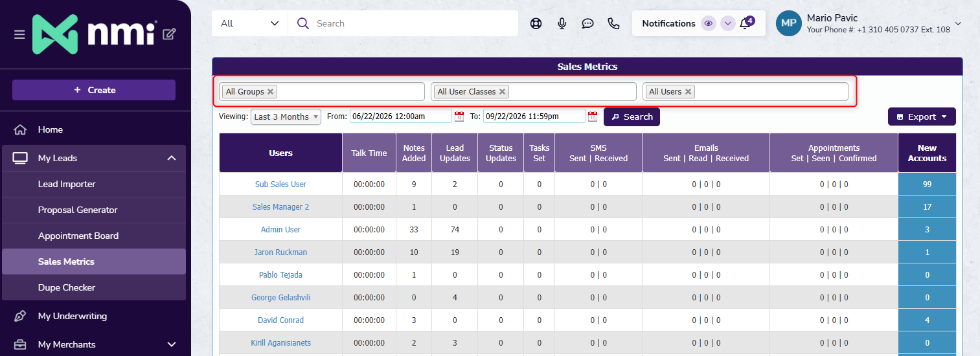Click the magnifier icon in the search bar
The image size is (980, 356).
(x=302, y=23)
